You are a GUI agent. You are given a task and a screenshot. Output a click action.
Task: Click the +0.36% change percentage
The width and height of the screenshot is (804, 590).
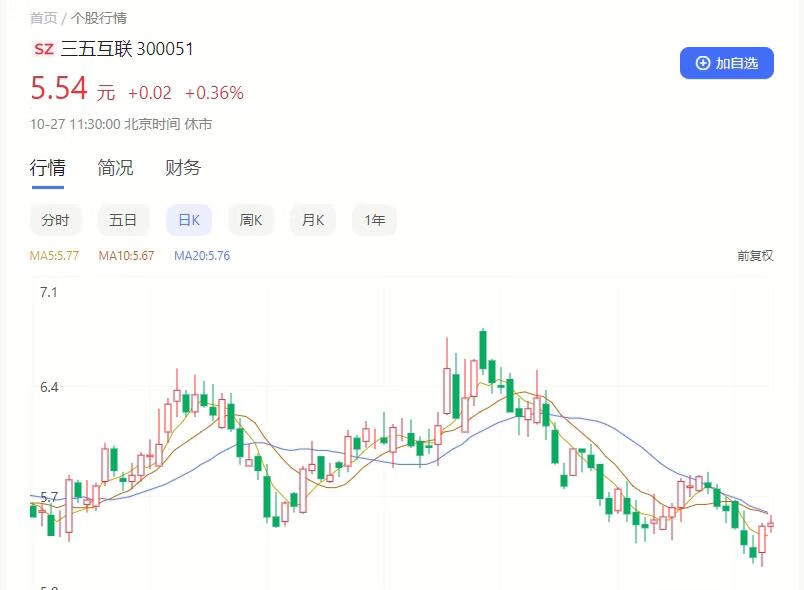coord(214,93)
